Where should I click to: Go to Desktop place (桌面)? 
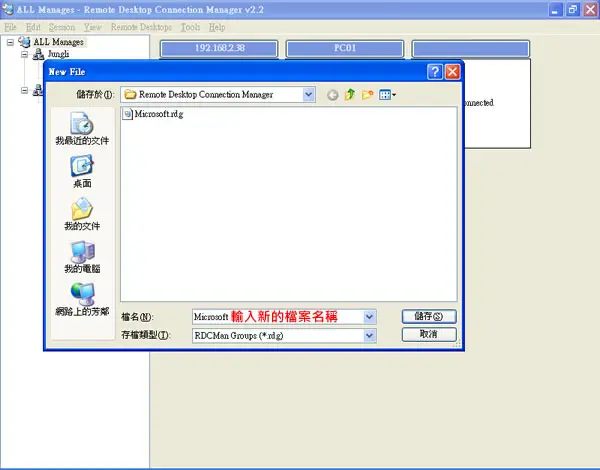pos(82,171)
